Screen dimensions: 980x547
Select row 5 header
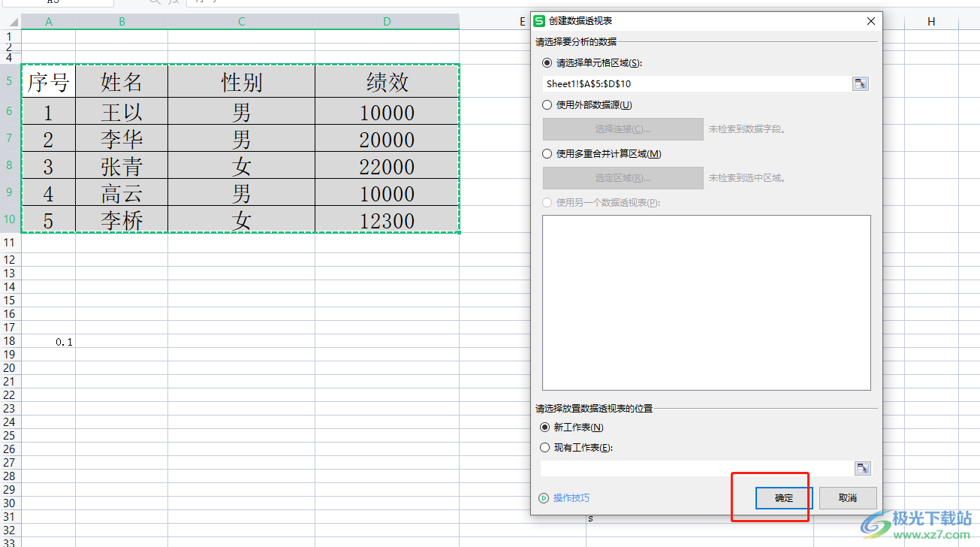(x=11, y=80)
